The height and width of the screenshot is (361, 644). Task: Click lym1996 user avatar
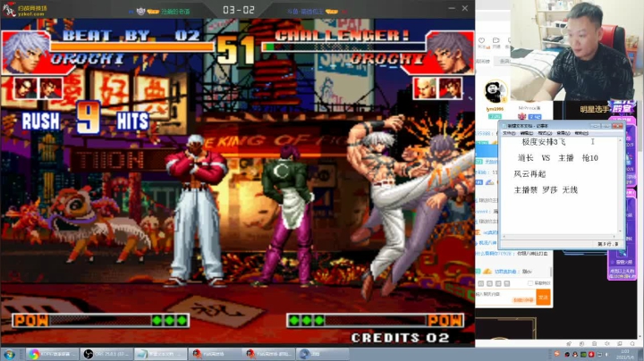(x=496, y=91)
